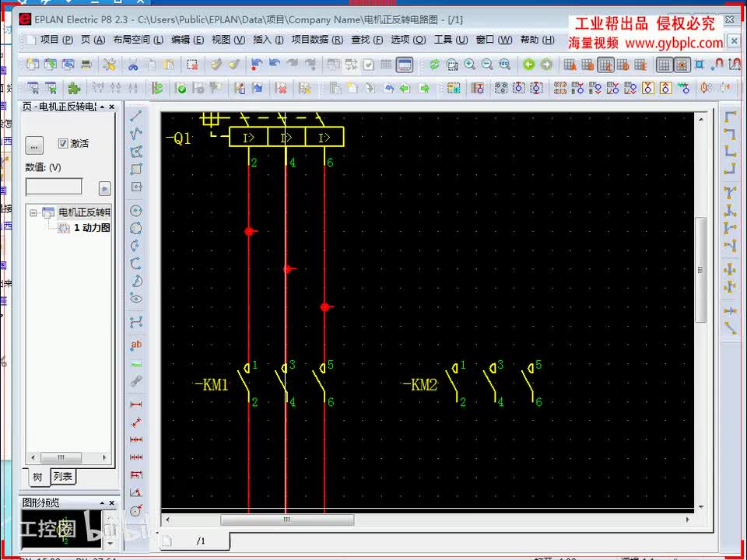This screenshot has height=560, width=747.
Task: Toggle the grid display button
Action: [664, 65]
